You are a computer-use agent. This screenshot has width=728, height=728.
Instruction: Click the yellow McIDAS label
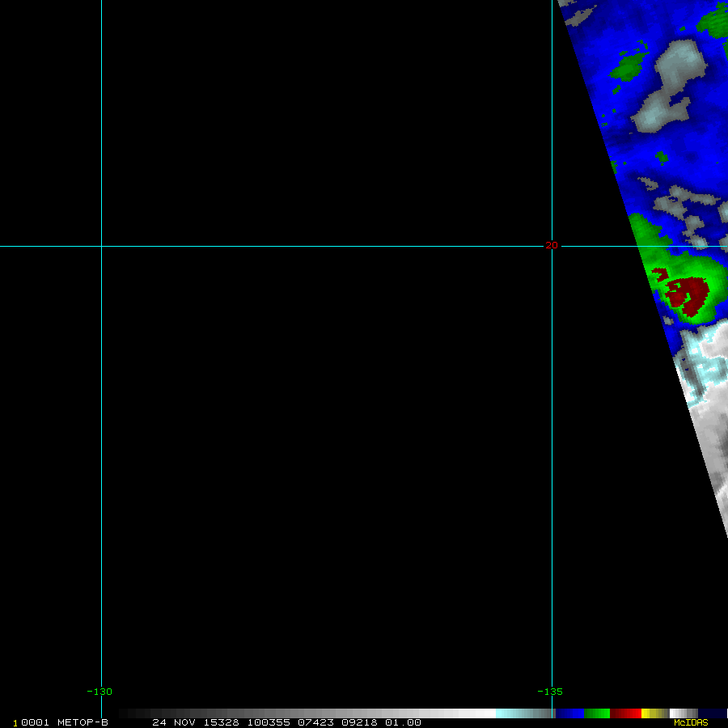coord(691,722)
